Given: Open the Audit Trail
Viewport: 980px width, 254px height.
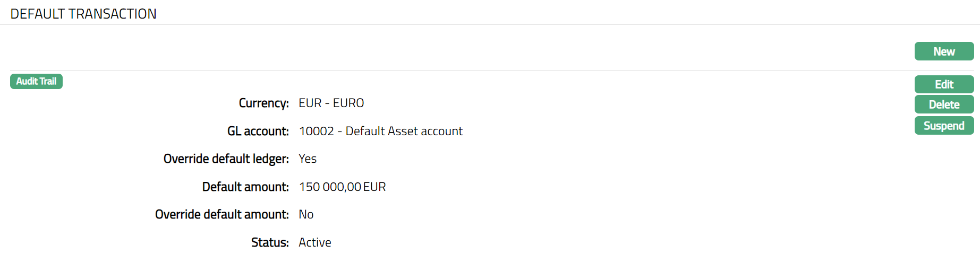Looking at the screenshot, I should 36,81.
